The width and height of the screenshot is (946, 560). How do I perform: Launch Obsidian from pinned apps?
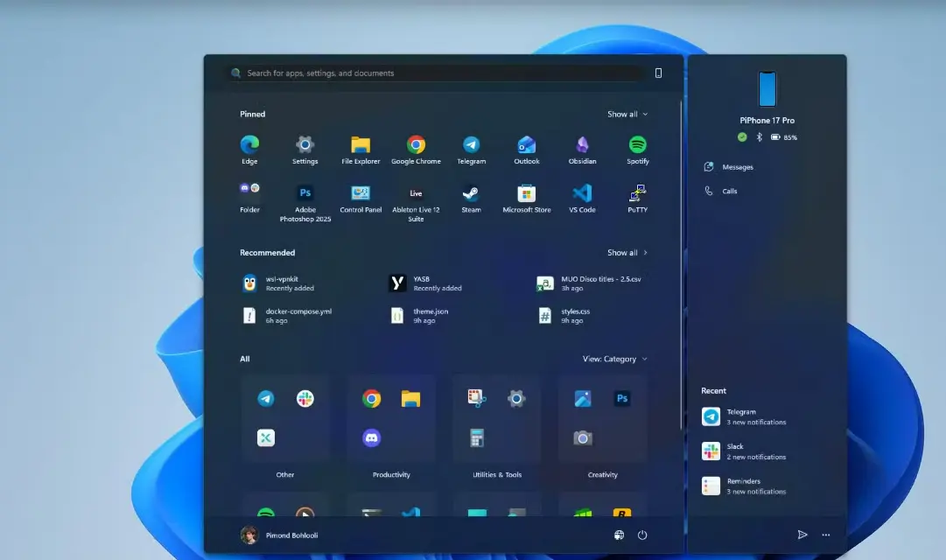click(582, 143)
